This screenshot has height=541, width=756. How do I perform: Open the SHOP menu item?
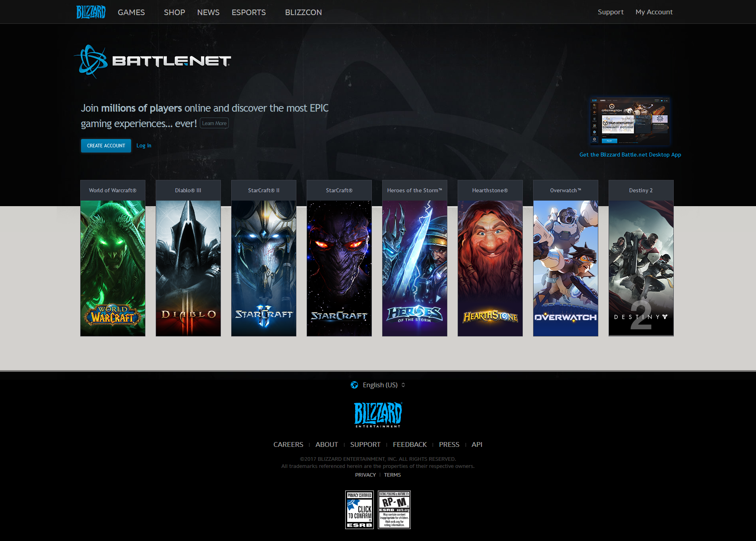tap(174, 12)
